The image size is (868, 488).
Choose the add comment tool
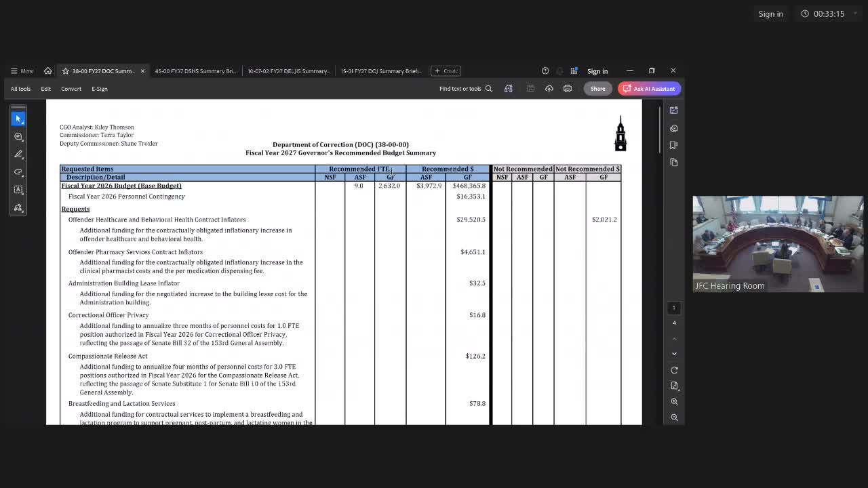(x=18, y=136)
